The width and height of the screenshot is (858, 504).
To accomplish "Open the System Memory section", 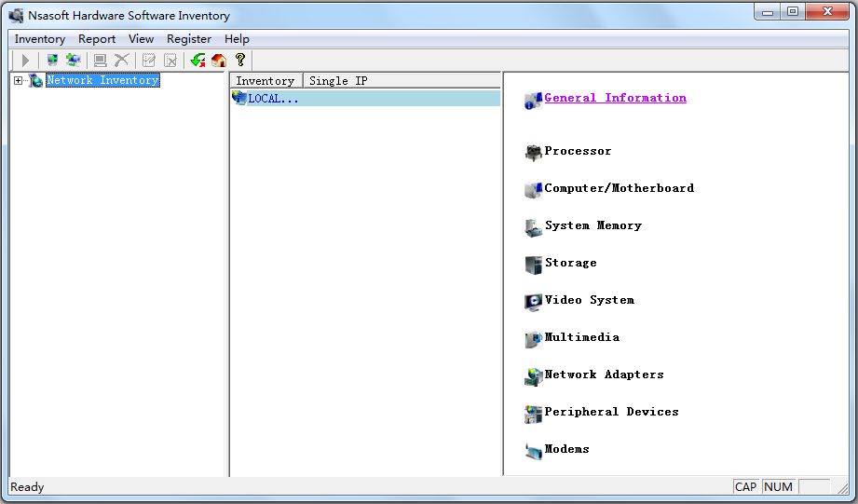I will click(593, 225).
